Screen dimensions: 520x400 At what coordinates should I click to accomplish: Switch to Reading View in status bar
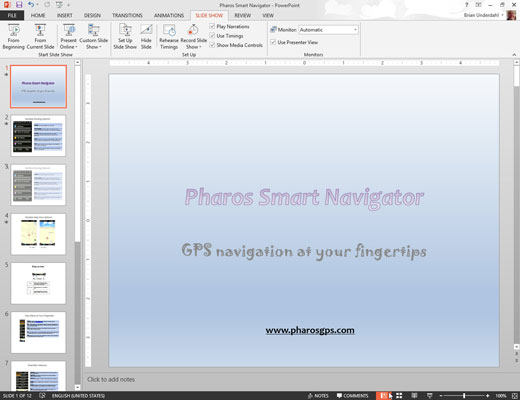pyautogui.click(x=414, y=396)
